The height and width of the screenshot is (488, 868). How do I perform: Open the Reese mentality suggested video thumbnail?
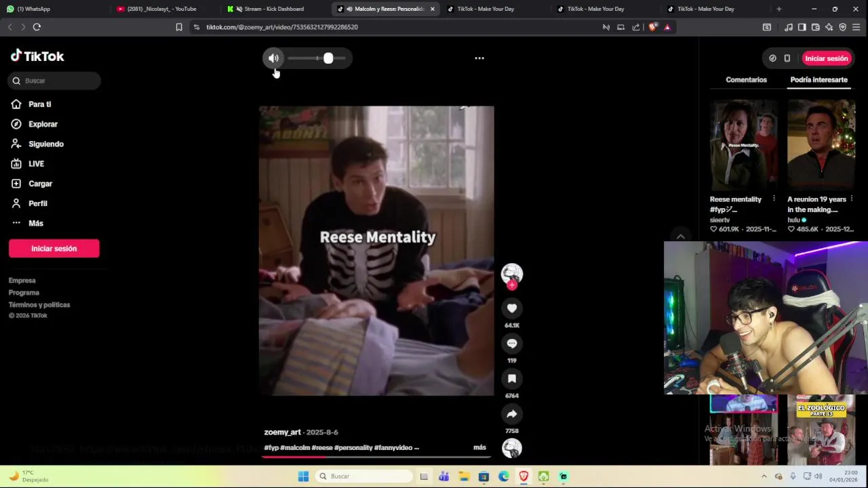[x=744, y=145]
